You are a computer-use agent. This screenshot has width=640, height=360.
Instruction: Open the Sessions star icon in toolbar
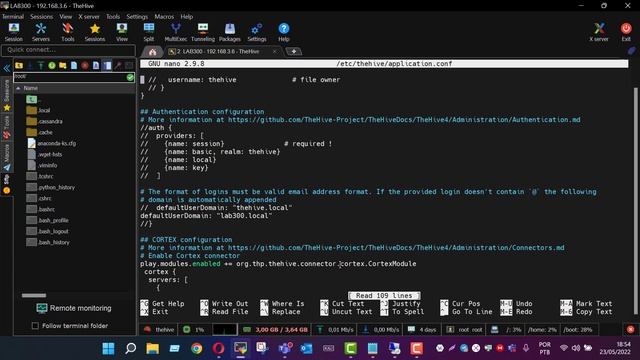point(95,32)
